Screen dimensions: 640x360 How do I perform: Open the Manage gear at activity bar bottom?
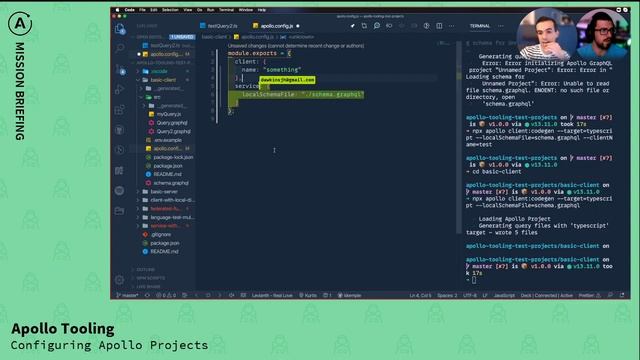(x=120, y=280)
